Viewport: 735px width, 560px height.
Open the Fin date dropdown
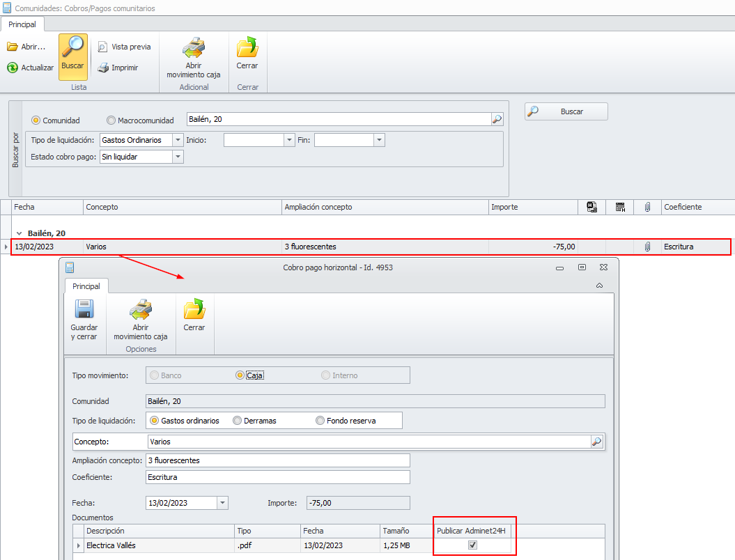tap(379, 140)
